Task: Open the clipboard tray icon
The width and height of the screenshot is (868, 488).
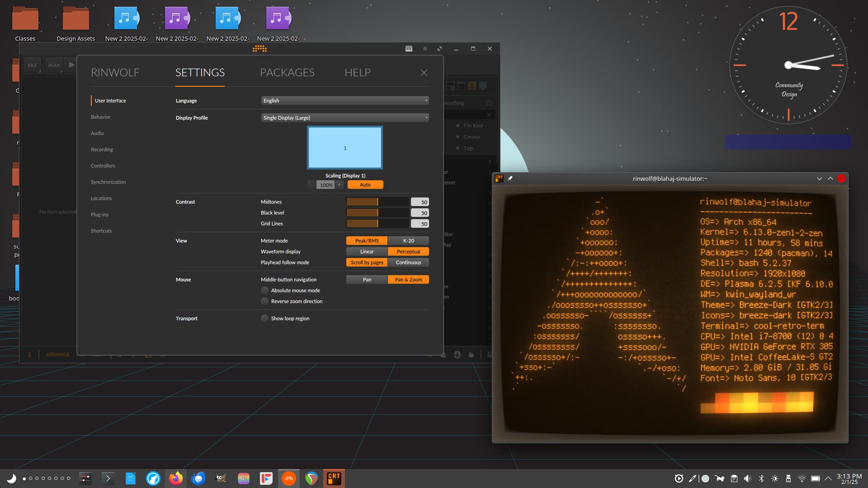Action: (734, 479)
